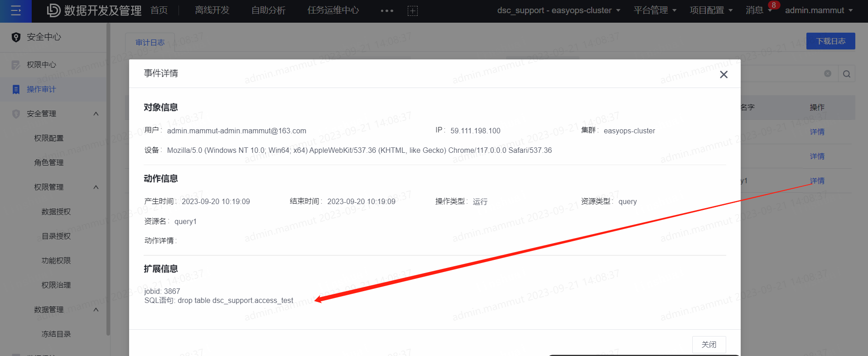The height and width of the screenshot is (356, 868).
Task: Open the 首页 menu item
Action: (x=159, y=10)
